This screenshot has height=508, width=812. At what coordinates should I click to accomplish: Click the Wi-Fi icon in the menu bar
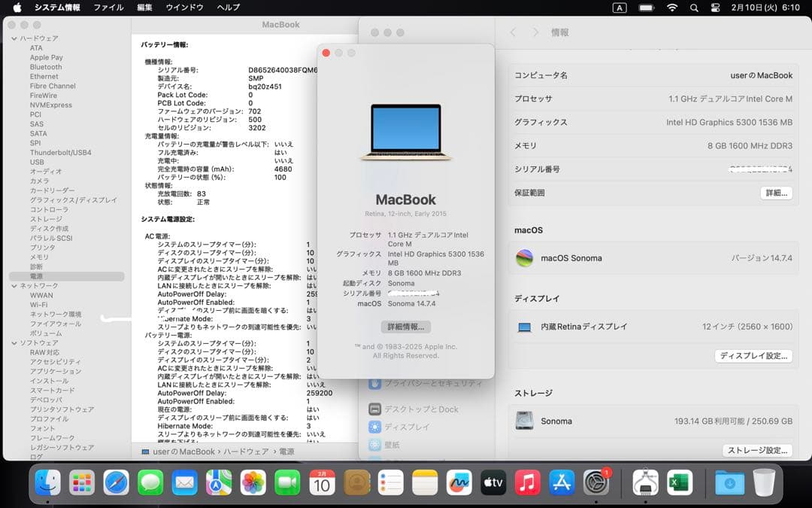click(671, 8)
